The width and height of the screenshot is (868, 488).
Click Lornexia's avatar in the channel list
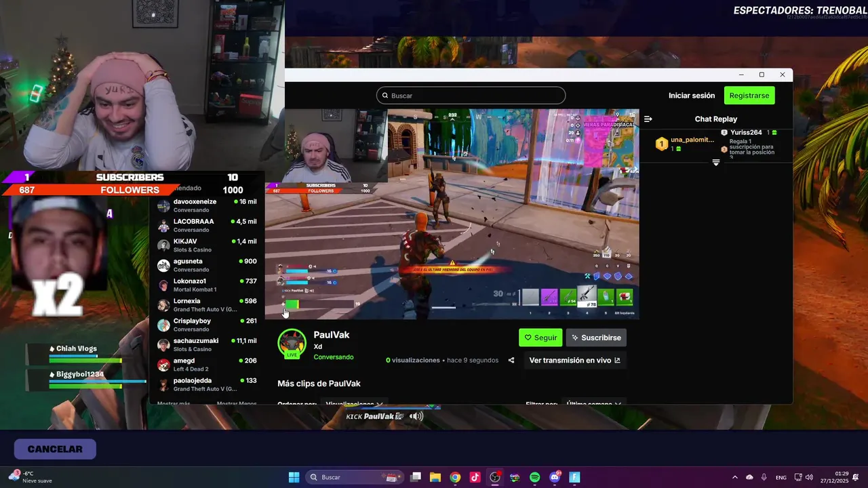163,305
